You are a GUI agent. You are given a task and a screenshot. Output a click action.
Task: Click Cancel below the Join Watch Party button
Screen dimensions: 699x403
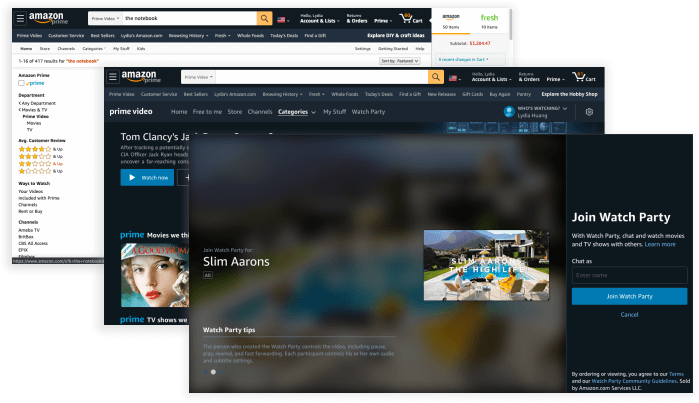point(629,314)
